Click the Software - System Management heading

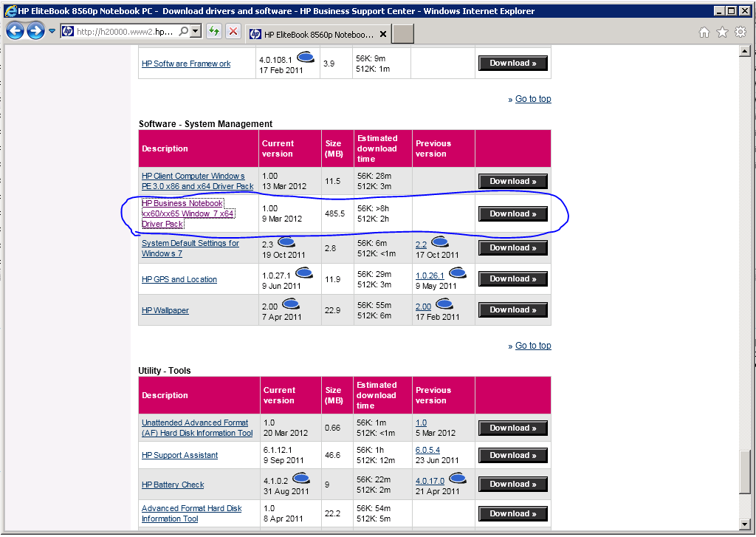point(205,124)
